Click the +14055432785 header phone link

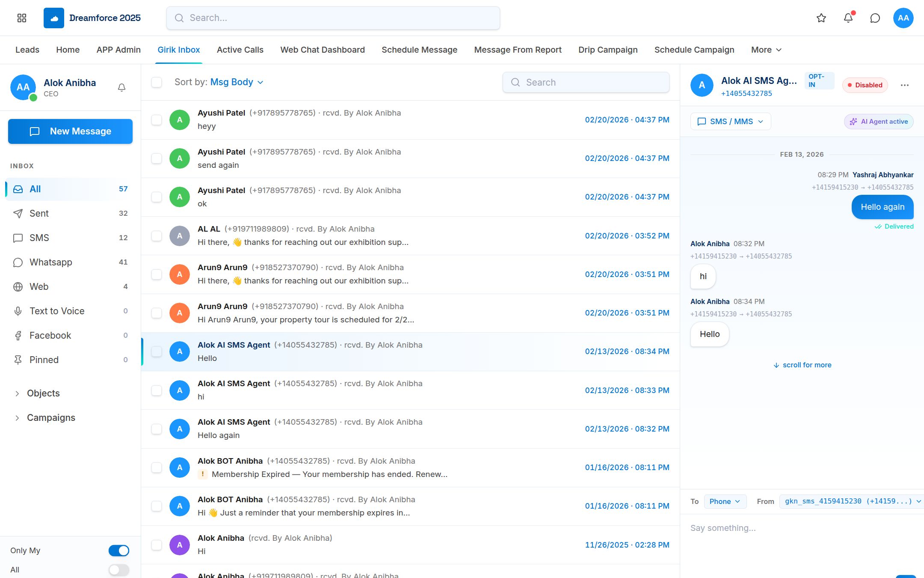pyautogui.click(x=746, y=94)
